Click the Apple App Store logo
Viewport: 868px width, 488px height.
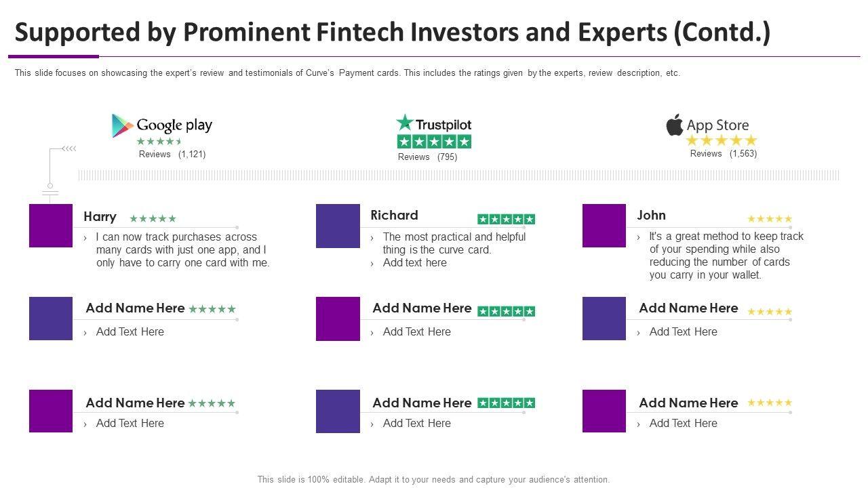675,125
